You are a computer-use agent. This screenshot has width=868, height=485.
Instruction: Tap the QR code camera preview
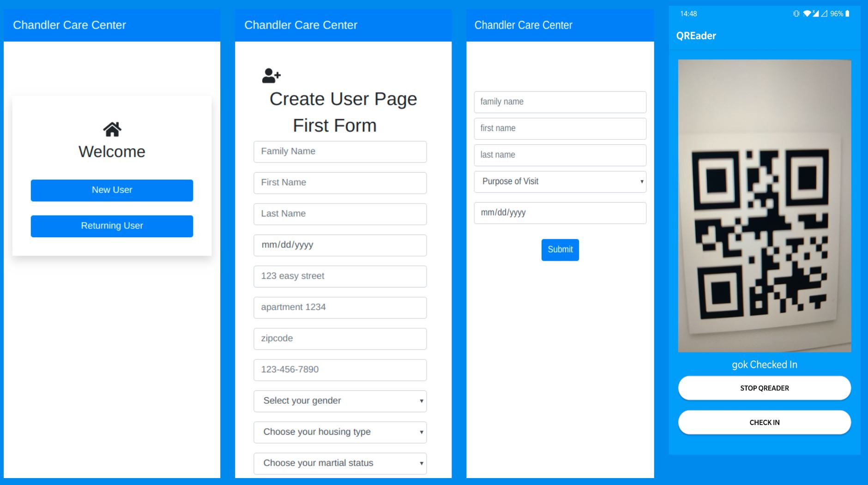point(765,206)
